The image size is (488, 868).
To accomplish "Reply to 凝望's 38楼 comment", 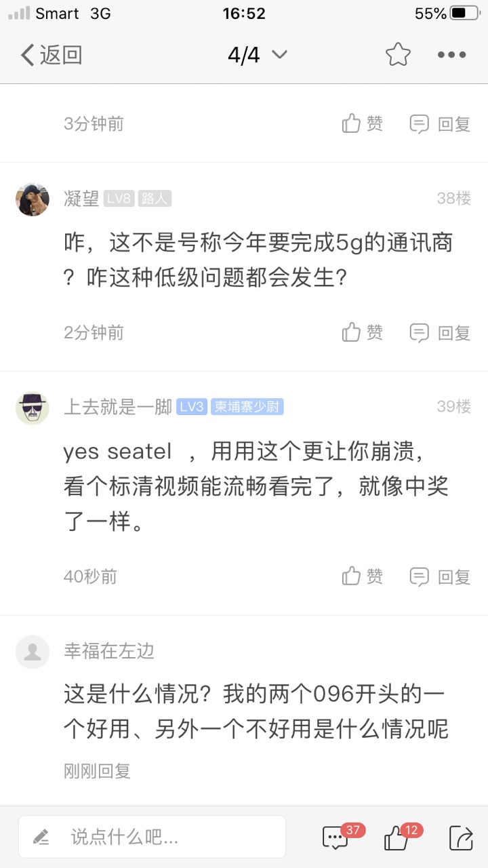I will coord(440,332).
